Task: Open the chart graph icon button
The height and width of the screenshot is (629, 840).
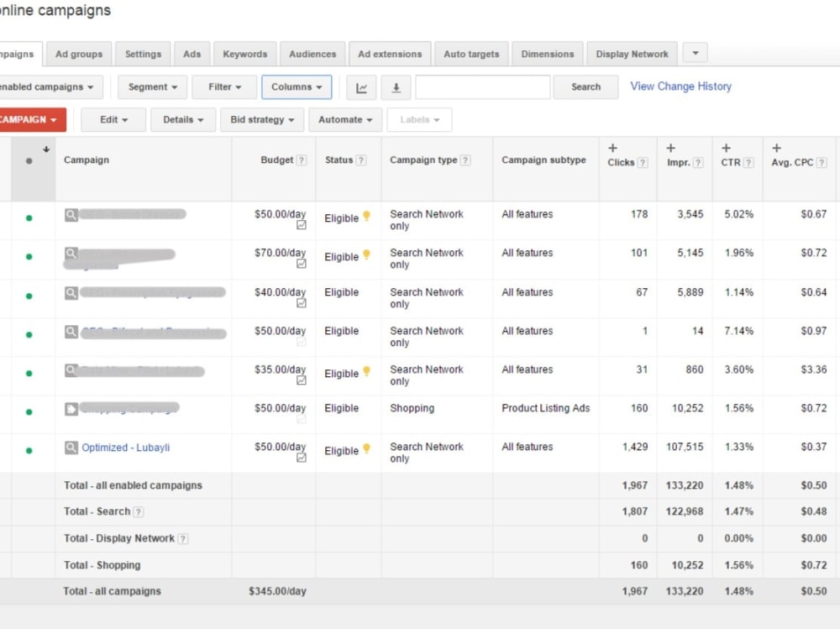Action: [361, 87]
